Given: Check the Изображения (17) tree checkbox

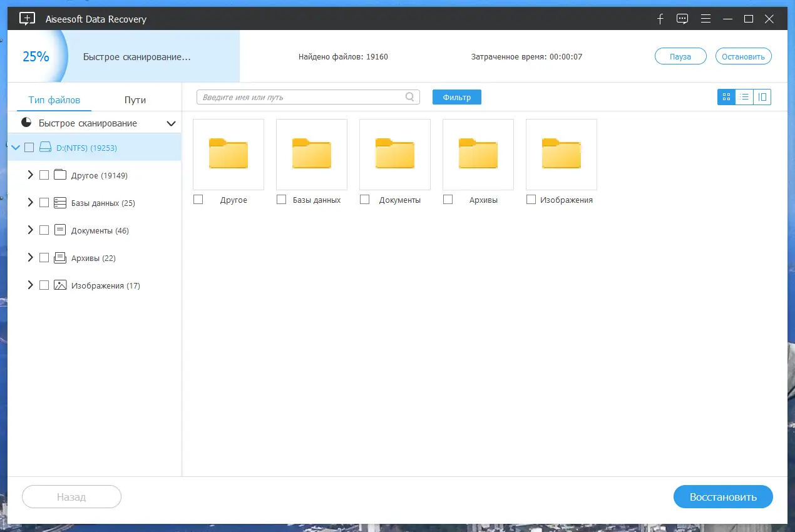Looking at the screenshot, I should click(x=44, y=285).
